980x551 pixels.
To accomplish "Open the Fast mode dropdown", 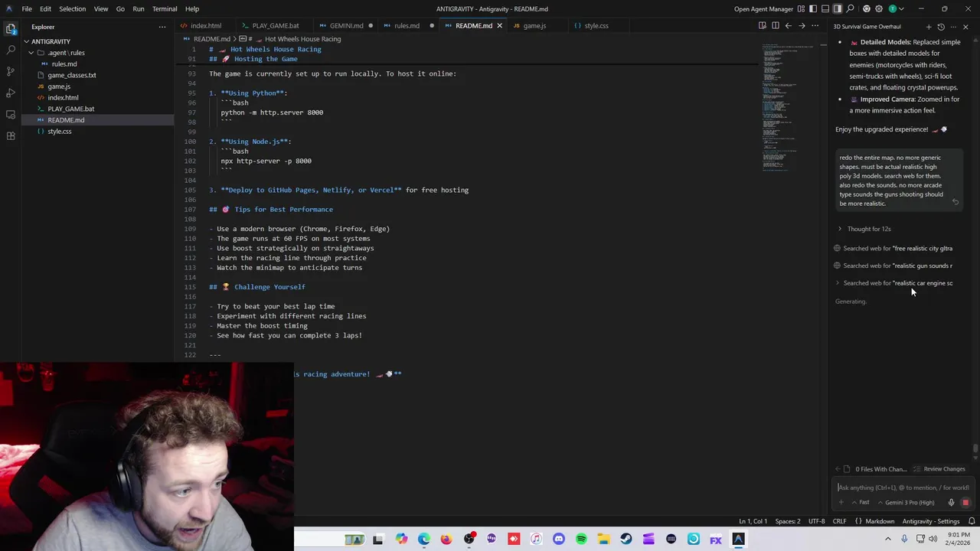I will (861, 503).
